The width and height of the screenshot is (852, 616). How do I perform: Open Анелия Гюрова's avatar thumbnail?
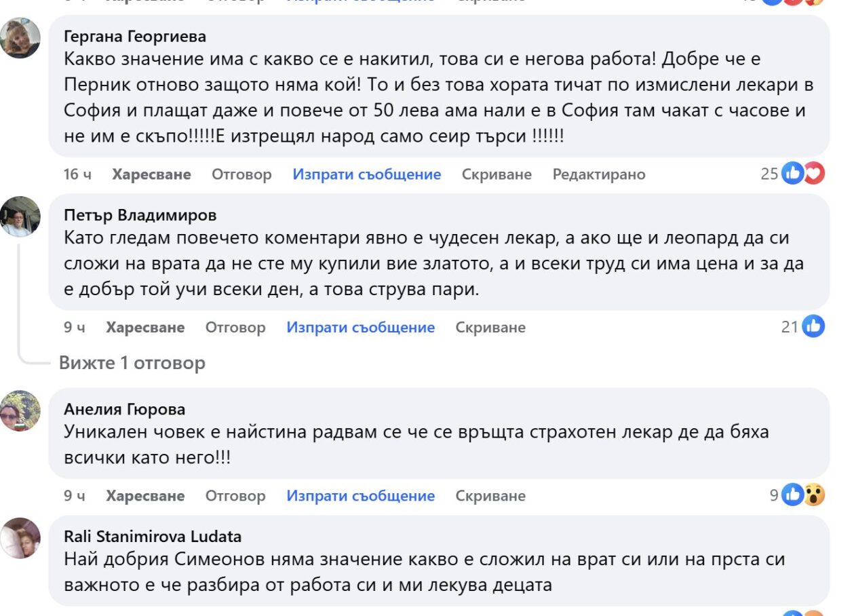pyautogui.click(x=20, y=410)
